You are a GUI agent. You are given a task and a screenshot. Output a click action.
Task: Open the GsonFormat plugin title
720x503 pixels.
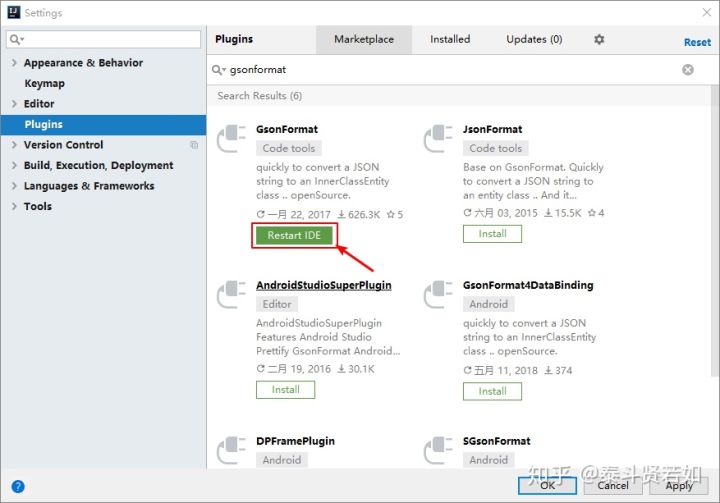[287, 130]
